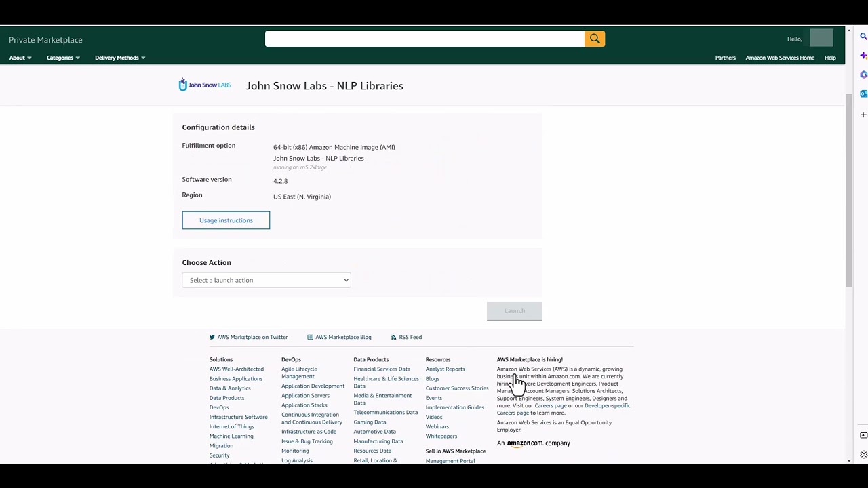Click the page scrollbar up arrow
This screenshot has width=868, height=488.
(849, 30)
